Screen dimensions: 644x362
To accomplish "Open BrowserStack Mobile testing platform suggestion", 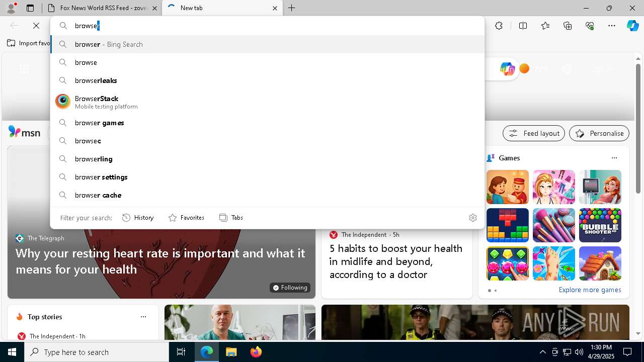I will coord(268,102).
